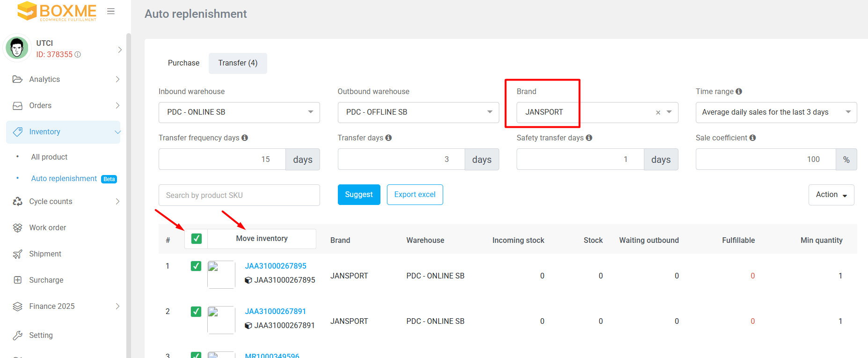
Task: Click the info icon next to Time range
Action: coord(739,91)
